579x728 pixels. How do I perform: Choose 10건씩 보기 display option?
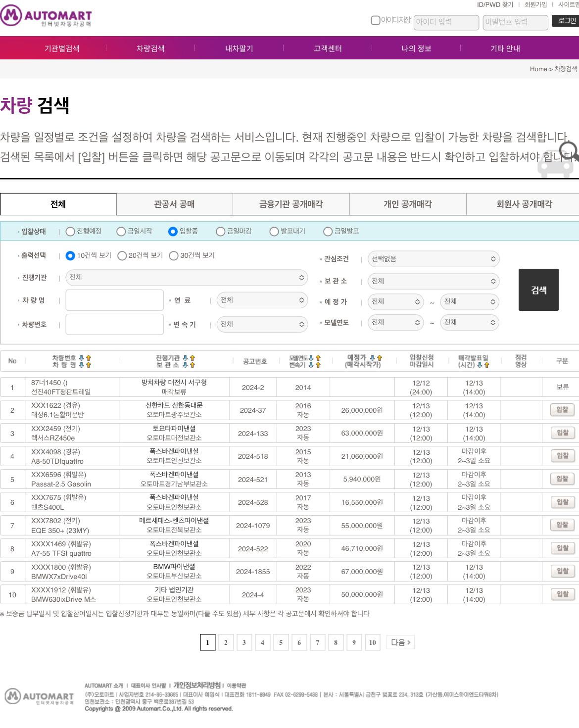(70, 256)
